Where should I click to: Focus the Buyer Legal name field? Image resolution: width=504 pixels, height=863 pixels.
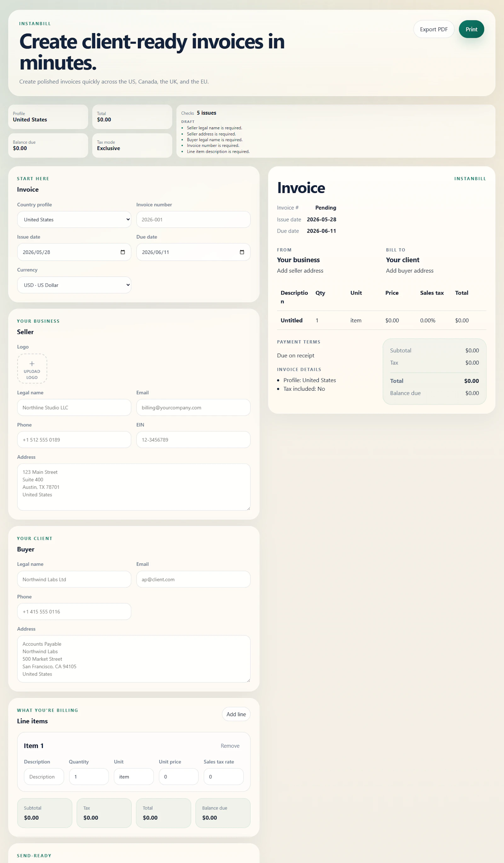point(74,579)
